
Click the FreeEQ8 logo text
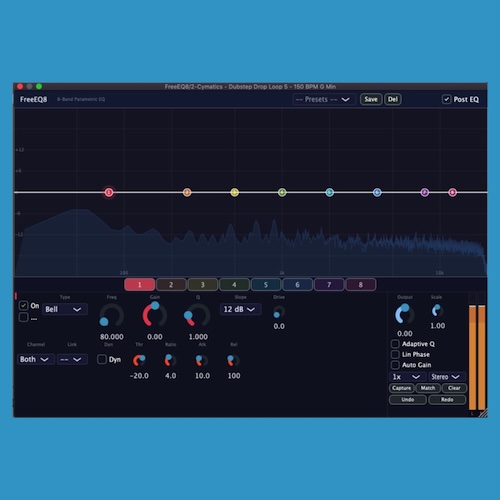pos(33,99)
